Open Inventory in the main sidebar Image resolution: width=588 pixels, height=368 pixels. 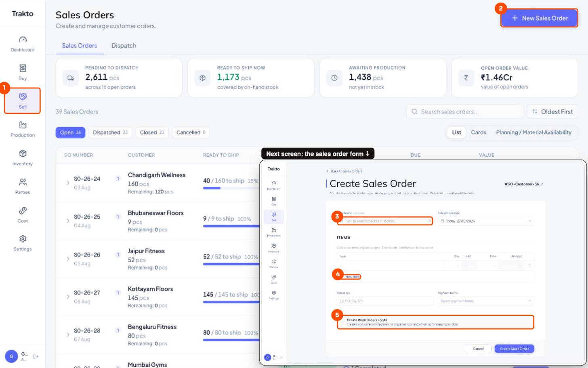point(23,158)
